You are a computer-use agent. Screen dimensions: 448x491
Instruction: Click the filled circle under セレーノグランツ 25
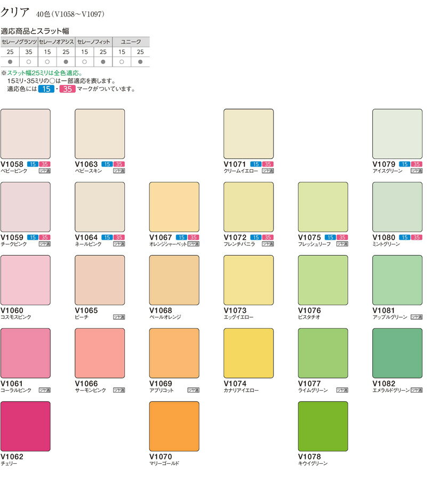pos(10,62)
